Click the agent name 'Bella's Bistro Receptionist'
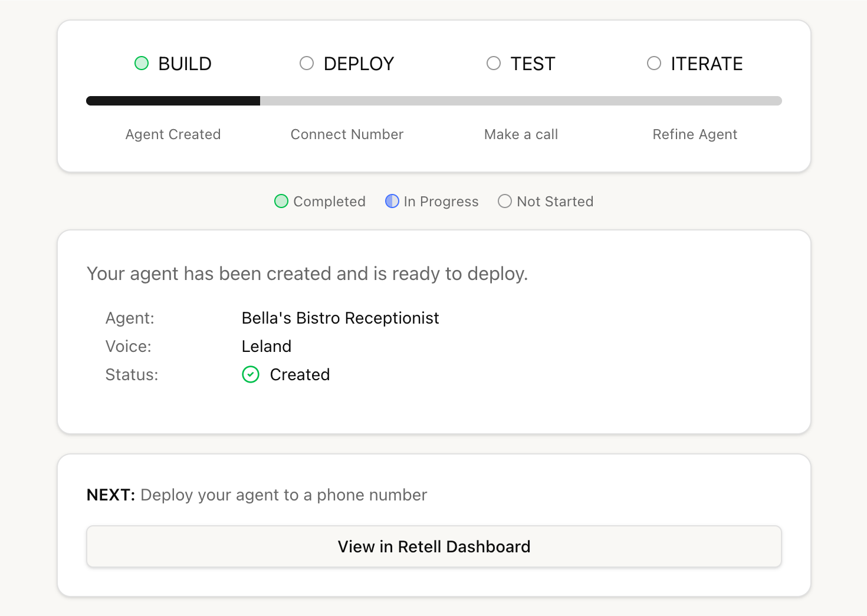The width and height of the screenshot is (867, 616). [x=340, y=318]
